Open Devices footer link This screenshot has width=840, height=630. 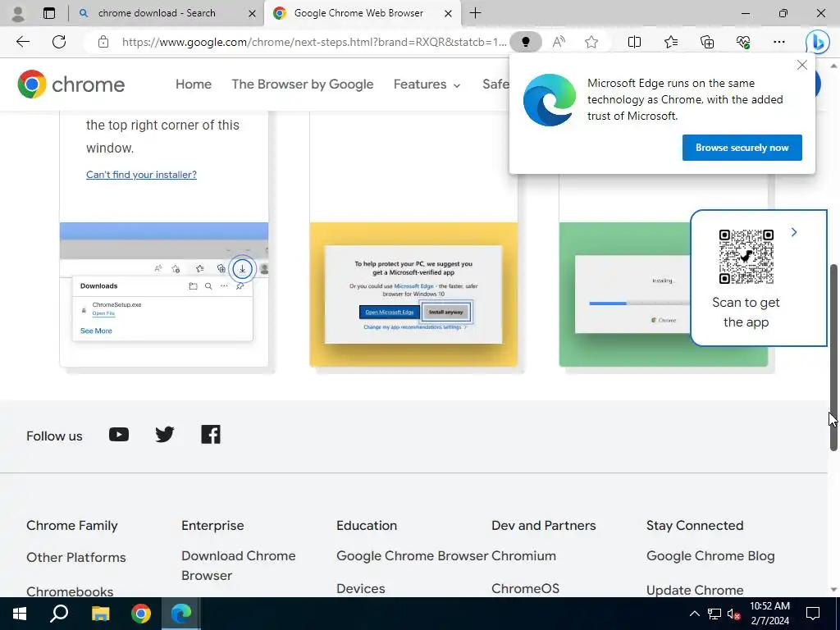coord(361,589)
